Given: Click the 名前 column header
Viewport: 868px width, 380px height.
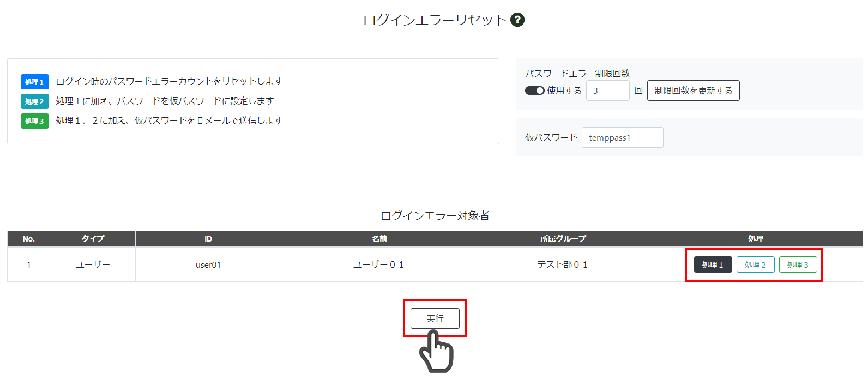Looking at the screenshot, I should pos(379,239).
